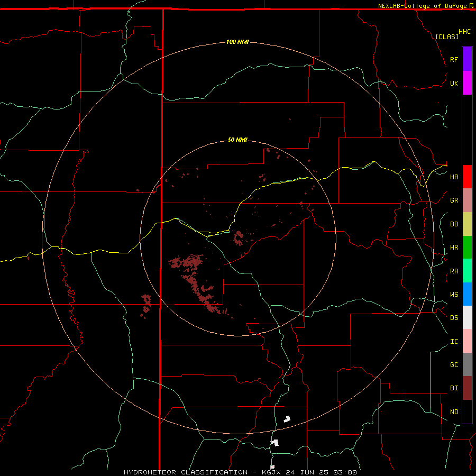Click the NEXLAB-College of DuPage text
Screen dimensions: 476x476
pos(422,6)
